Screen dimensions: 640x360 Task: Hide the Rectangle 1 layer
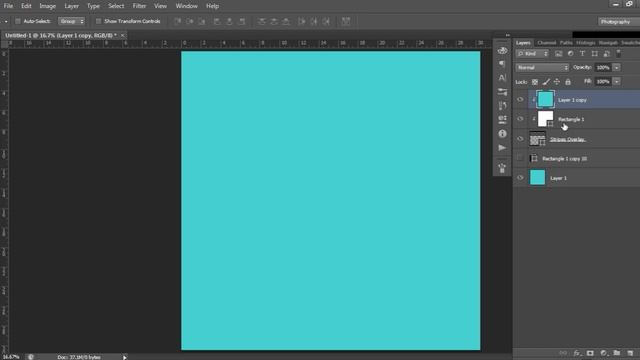pos(520,119)
